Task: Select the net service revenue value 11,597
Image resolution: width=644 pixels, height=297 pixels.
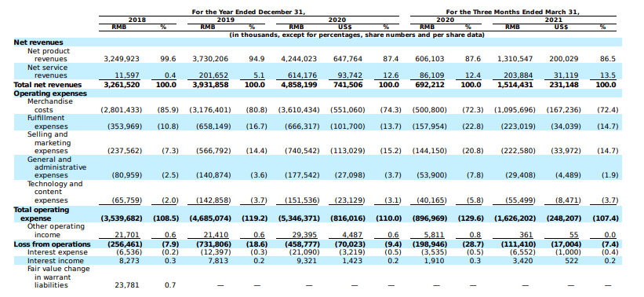Action: click(128, 75)
